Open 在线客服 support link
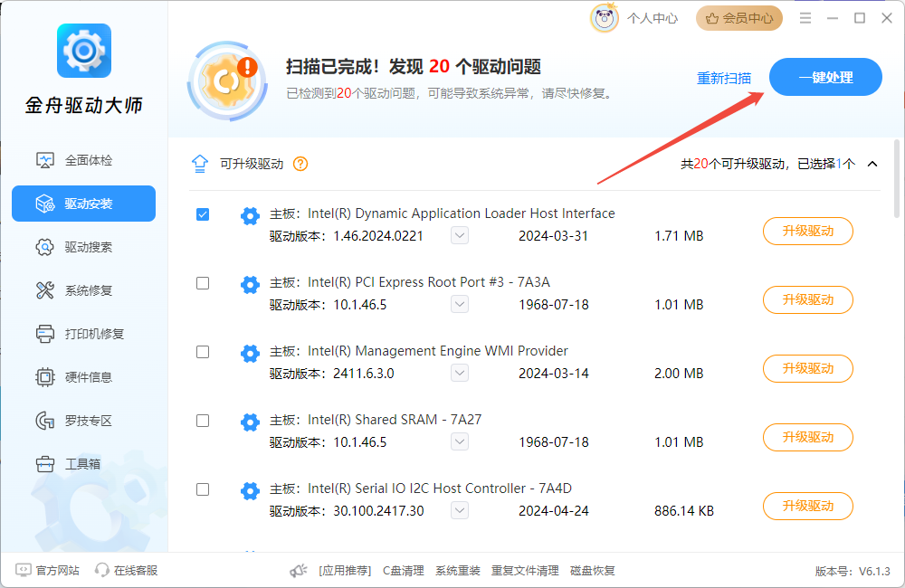This screenshot has width=905, height=588. coord(126,570)
